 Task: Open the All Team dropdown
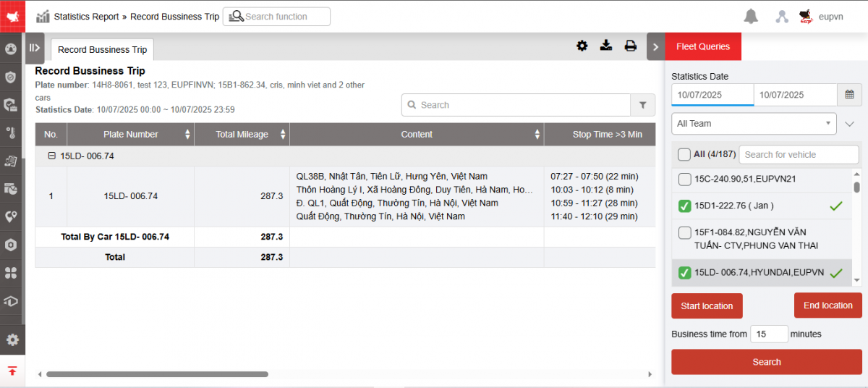point(754,124)
